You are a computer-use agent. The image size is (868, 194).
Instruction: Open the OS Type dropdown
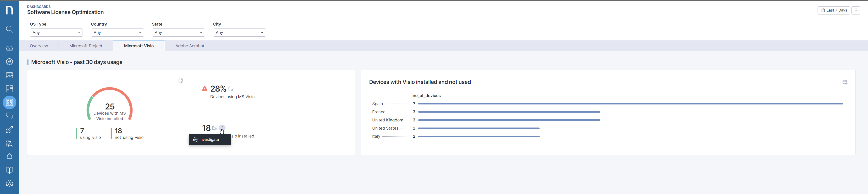tap(56, 33)
